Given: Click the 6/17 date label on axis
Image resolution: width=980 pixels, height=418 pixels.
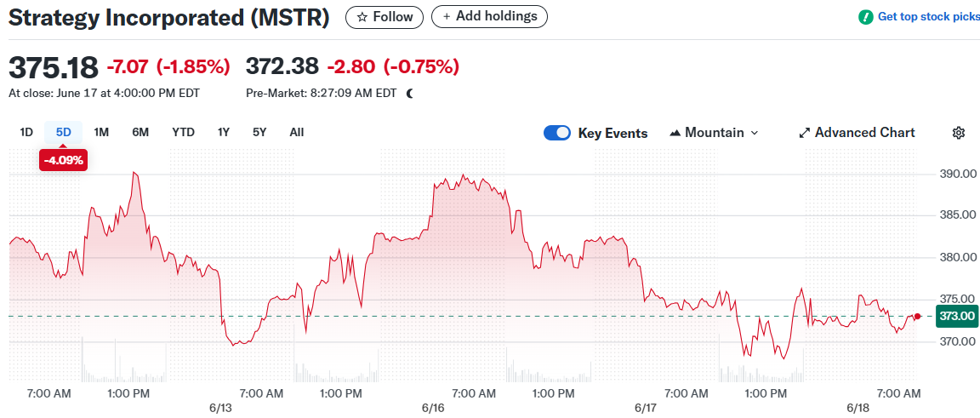Looking at the screenshot, I should click(x=646, y=408).
